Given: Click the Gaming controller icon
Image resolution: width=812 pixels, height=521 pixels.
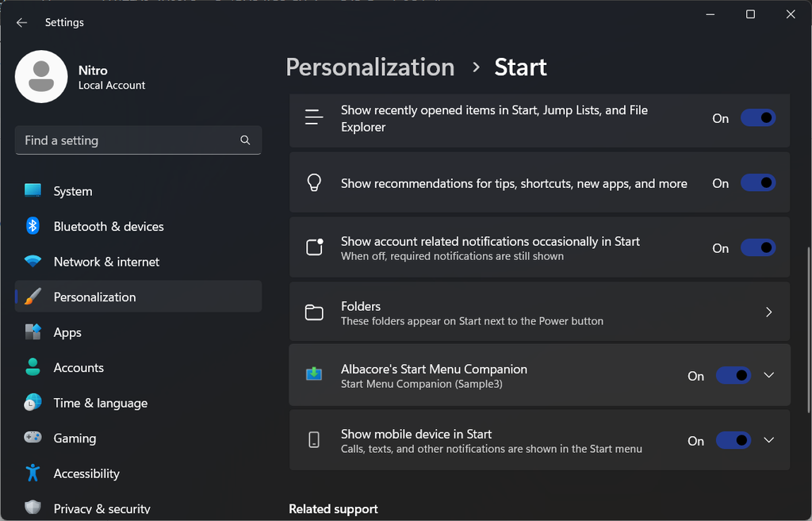Looking at the screenshot, I should coord(33,437).
